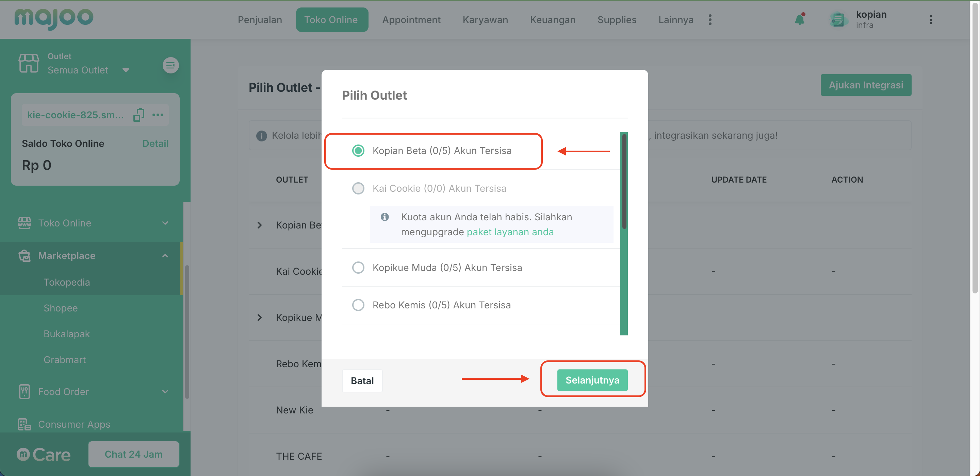Click the majoo logo
Screen dimensions: 980x476
(x=54, y=19)
